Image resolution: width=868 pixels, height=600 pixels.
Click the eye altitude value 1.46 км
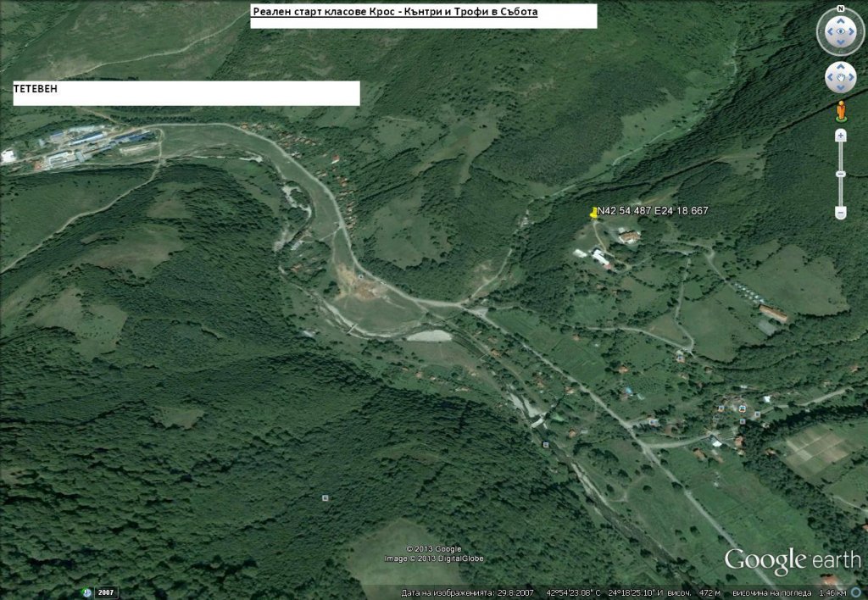(833, 593)
